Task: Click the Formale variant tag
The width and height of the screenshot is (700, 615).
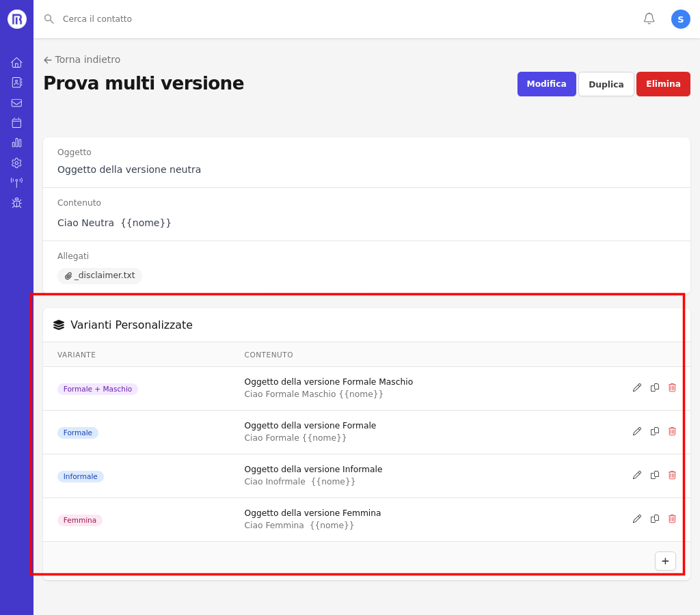Action: [x=78, y=433]
